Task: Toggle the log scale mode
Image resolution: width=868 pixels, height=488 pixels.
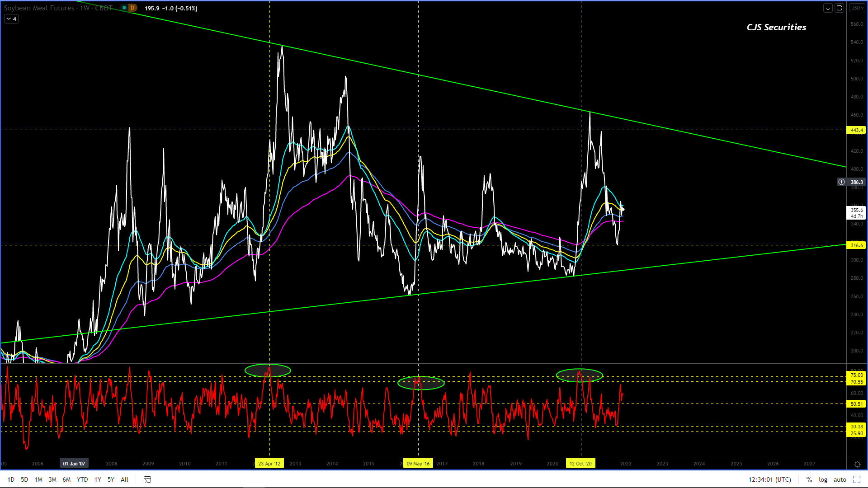Action: 823,479
